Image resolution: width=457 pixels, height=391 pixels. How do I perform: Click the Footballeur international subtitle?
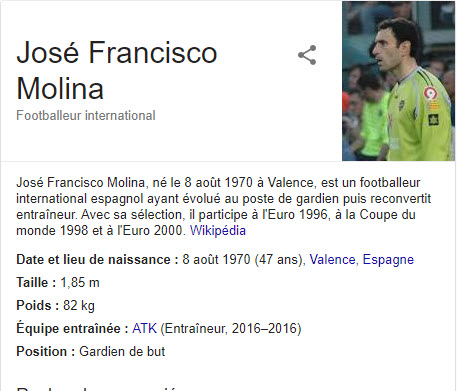click(x=86, y=116)
